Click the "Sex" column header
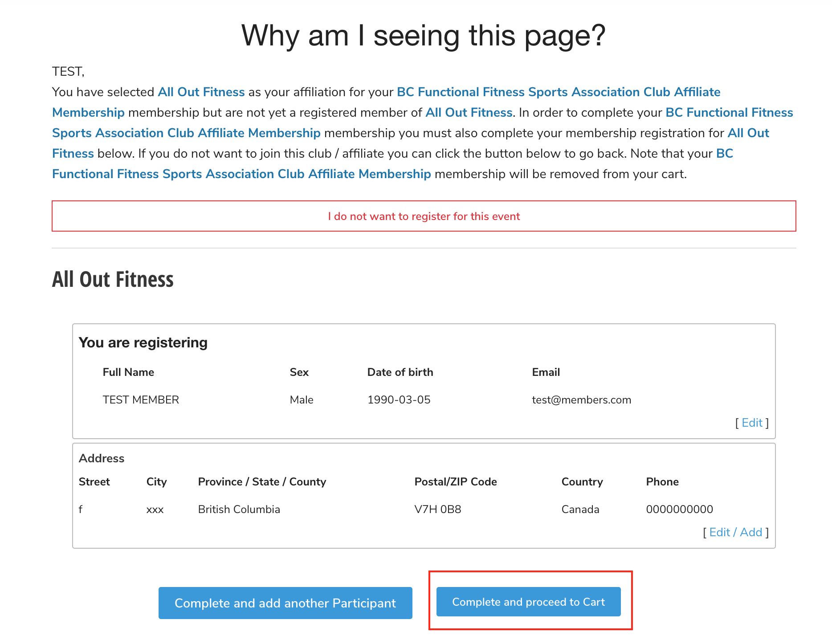The image size is (832, 644). point(299,372)
